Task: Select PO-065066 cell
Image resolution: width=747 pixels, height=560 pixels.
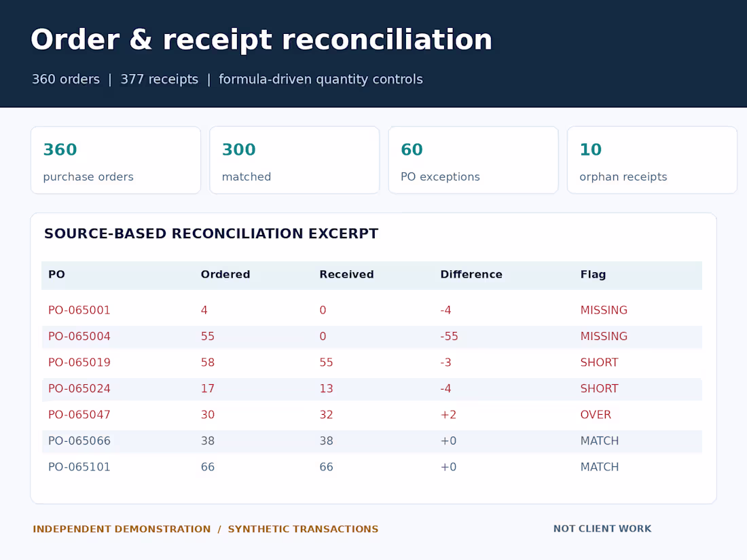Action: point(79,441)
